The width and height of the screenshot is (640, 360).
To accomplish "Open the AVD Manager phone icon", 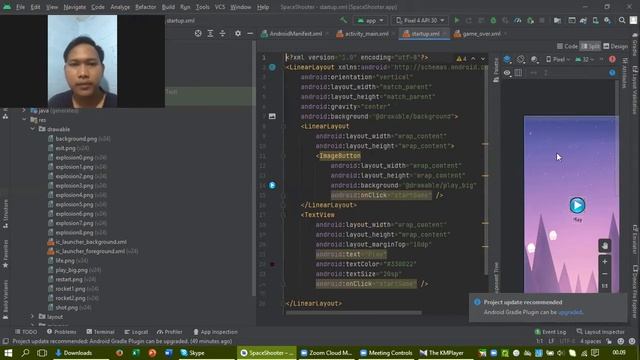I will click(x=595, y=20).
